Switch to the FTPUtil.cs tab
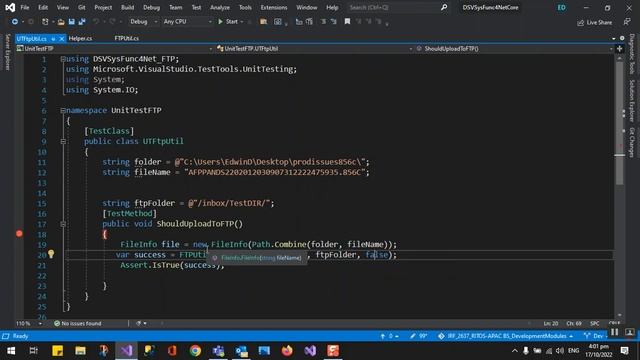The height and width of the screenshot is (360, 640). click(127, 38)
